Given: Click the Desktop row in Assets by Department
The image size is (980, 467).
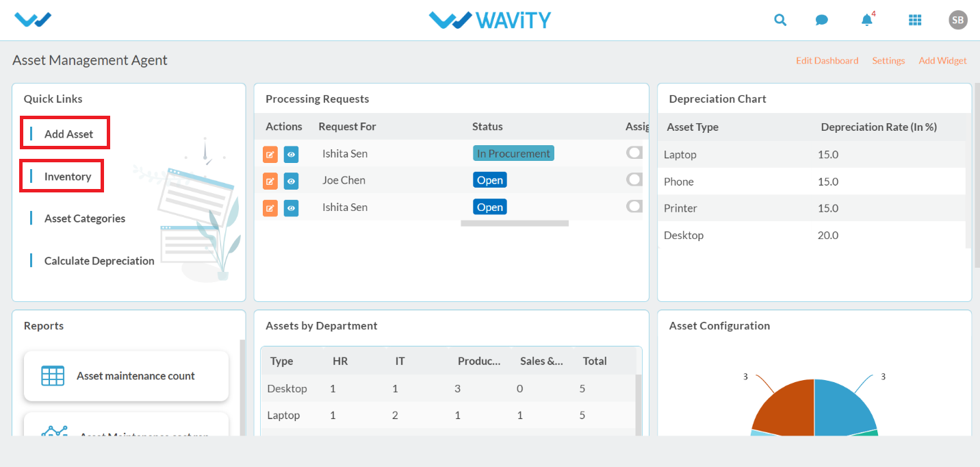Looking at the screenshot, I should 448,388.
